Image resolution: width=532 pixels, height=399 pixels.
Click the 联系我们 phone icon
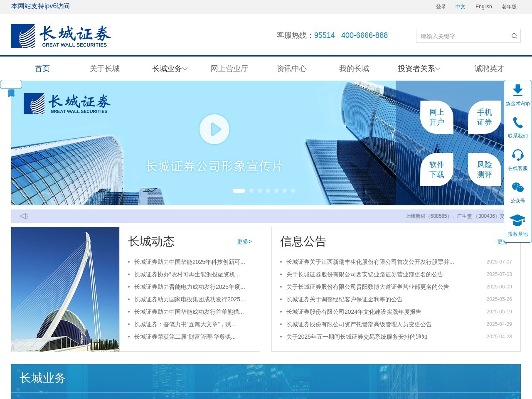517,123
